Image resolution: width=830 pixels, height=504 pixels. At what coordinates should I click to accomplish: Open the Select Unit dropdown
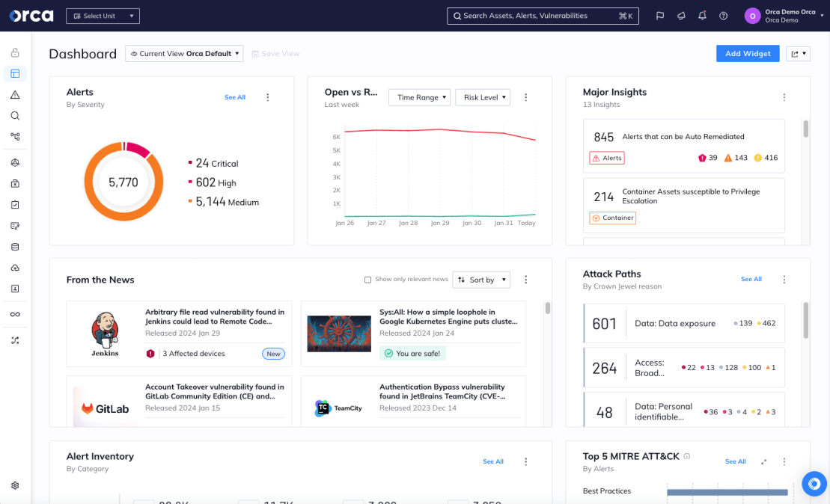coord(103,16)
